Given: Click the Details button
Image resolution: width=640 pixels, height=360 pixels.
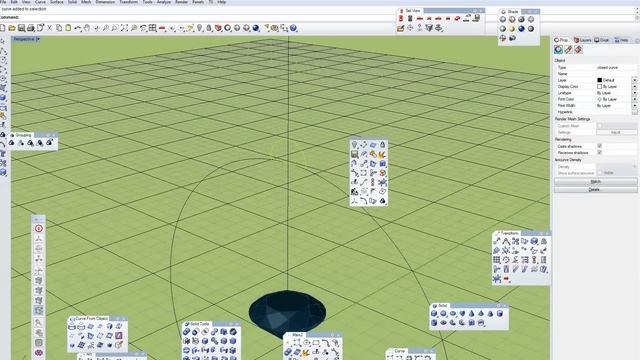Looking at the screenshot, I should 596,189.
